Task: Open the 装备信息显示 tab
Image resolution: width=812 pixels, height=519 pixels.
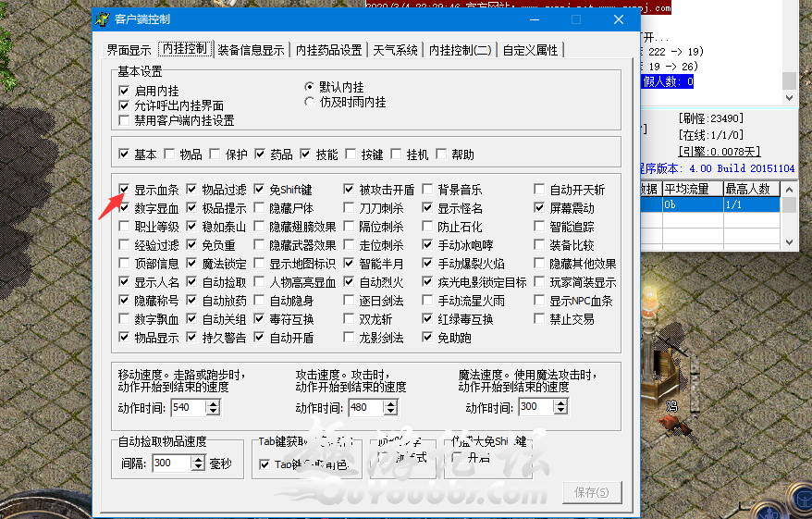Action: [251, 50]
